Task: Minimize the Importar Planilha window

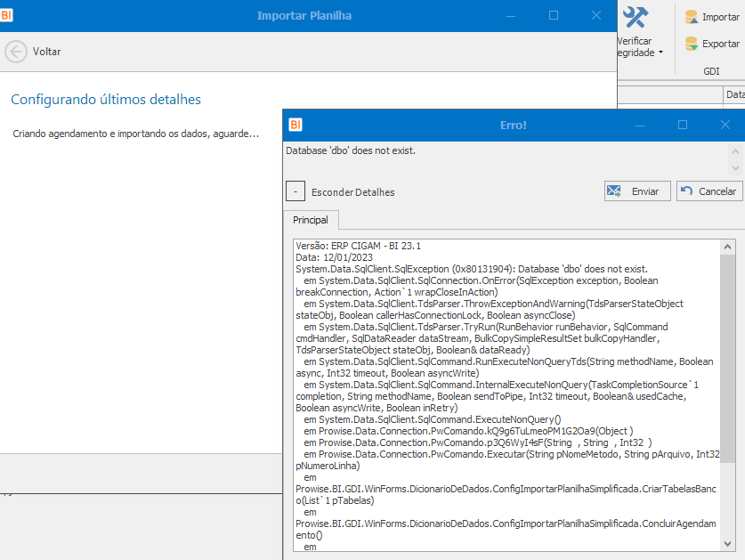Action: click(x=511, y=15)
